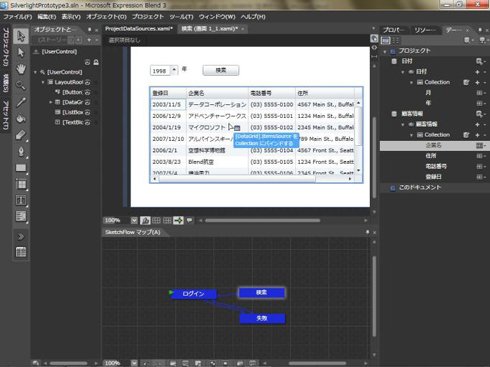Switch to ProjectDataSources.xaml tab

pyautogui.click(x=139, y=29)
